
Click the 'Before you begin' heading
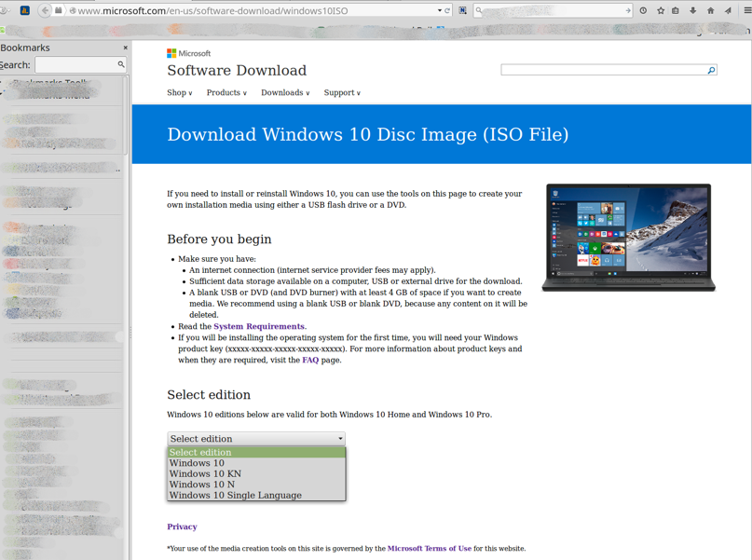click(x=219, y=239)
